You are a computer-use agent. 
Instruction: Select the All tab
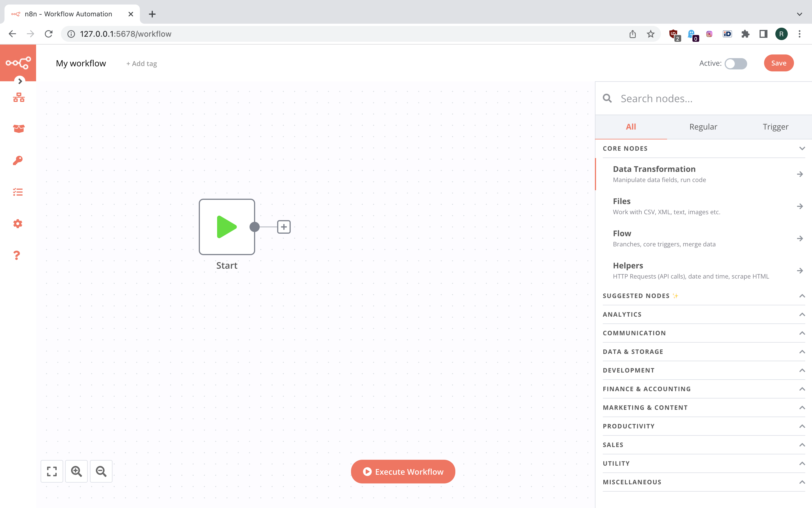click(x=631, y=127)
